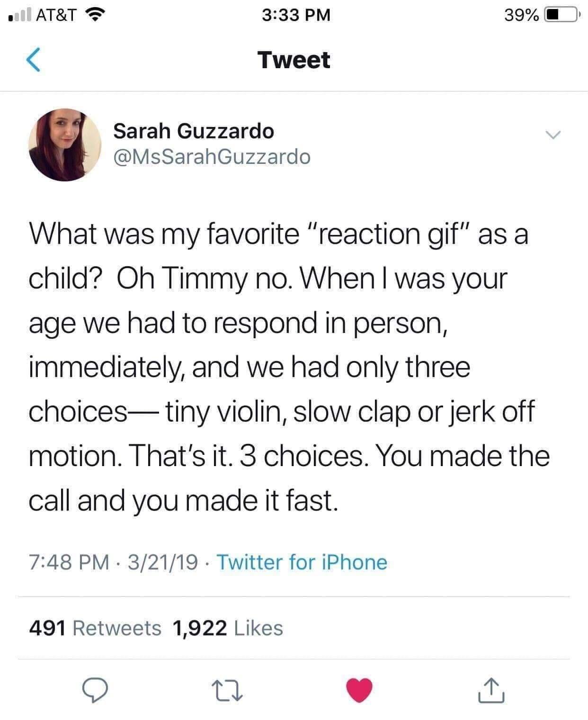Open the Sarah Guzzardo display name
The width and height of the screenshot is (588, 720).
193,131
